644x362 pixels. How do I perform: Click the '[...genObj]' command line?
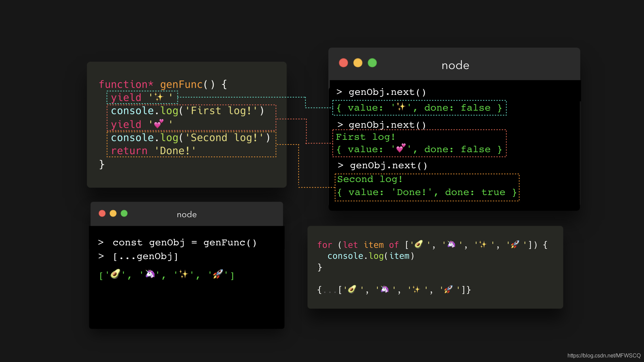(x=138, y=256)
